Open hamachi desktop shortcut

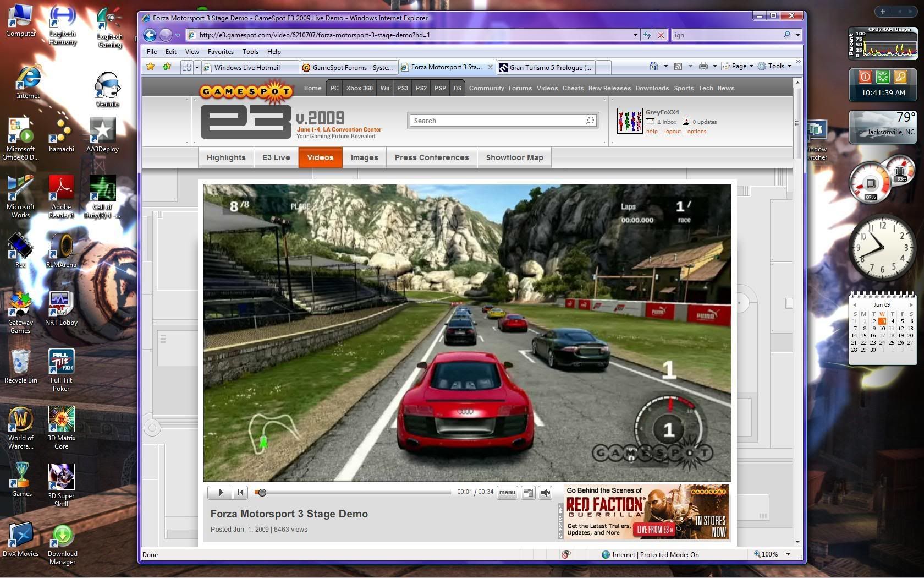point(61,135)
